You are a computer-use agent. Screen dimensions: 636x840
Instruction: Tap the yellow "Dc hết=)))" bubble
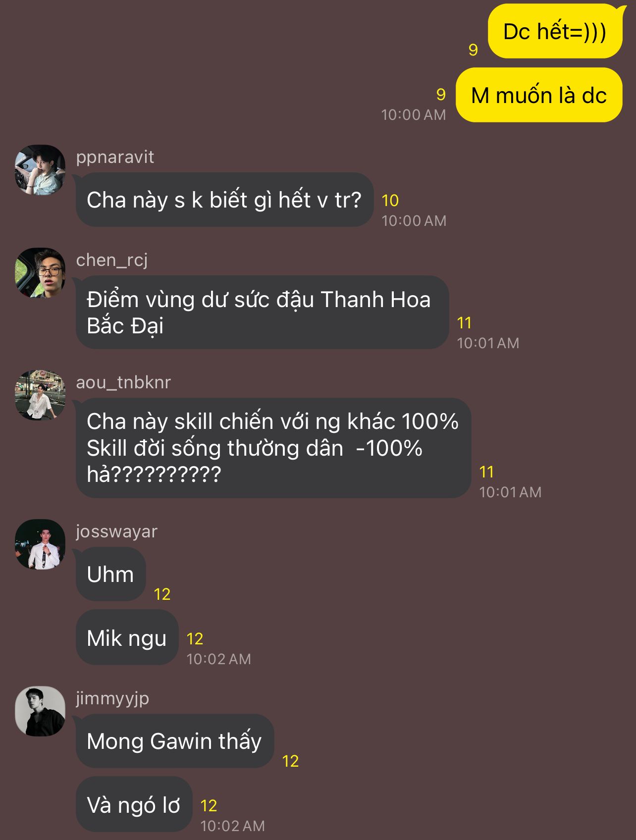pyautogui.click(x=555, y=32)
